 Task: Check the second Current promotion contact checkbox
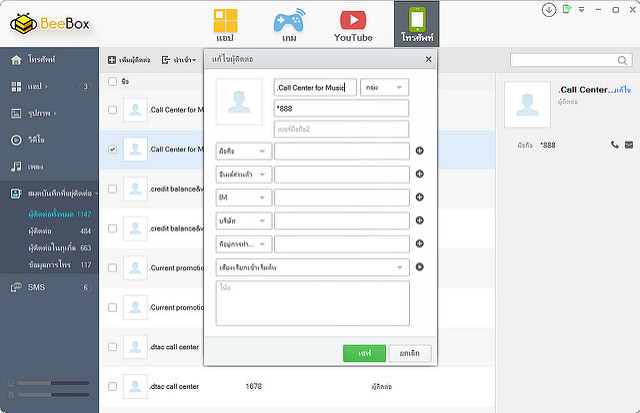coord(112,307)
